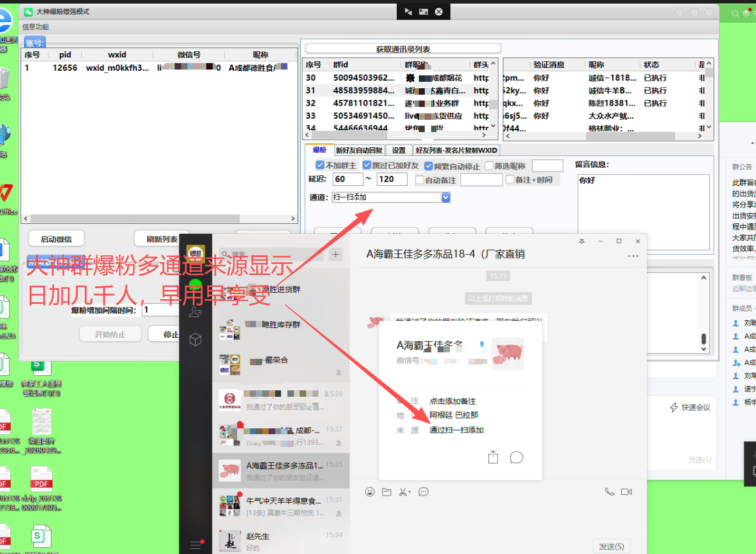Toggle the 跳过已加好友 checkbox
756x554 pixels.
coord(366,165)
